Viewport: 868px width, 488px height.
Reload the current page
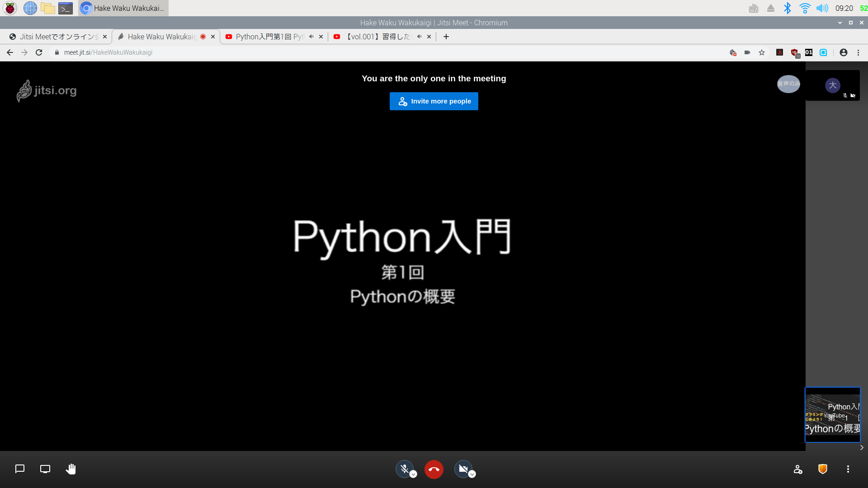[x=39, y=52]
